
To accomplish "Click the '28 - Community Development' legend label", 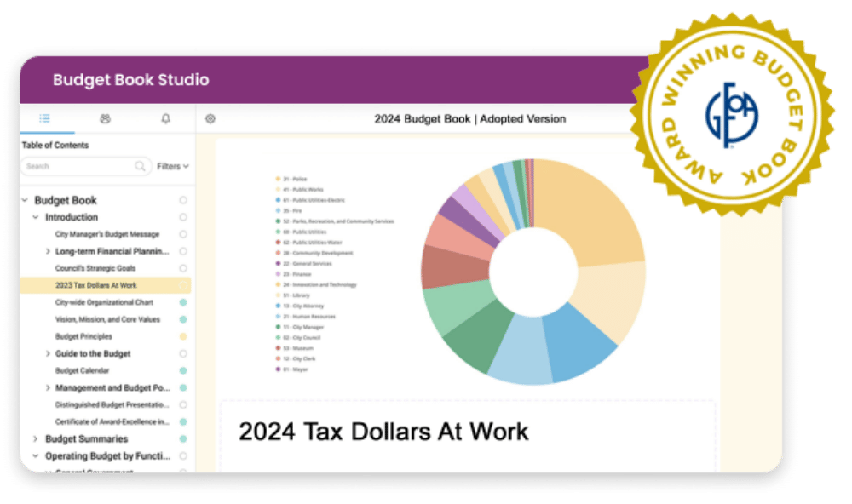I will (318, 253).
